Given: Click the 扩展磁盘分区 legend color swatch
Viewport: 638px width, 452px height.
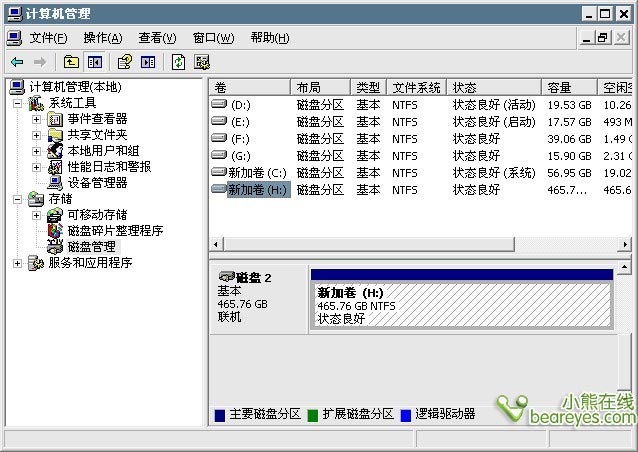Looking at the screenshot, I should click(312, 415).
